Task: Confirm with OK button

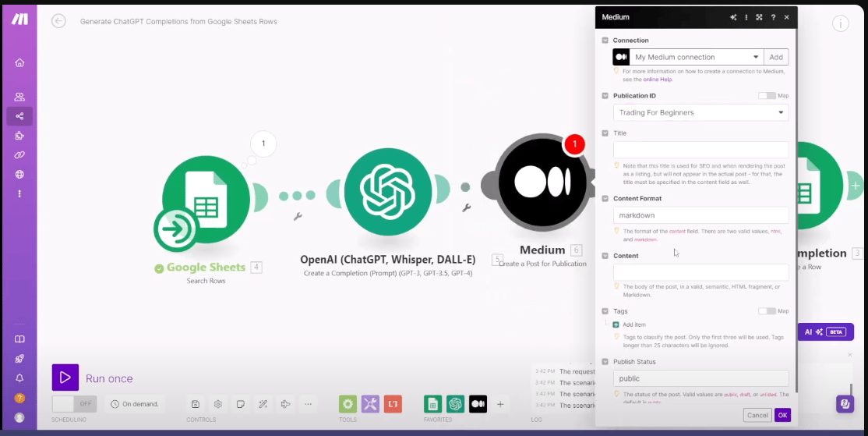Action: [x=782, y=416]
